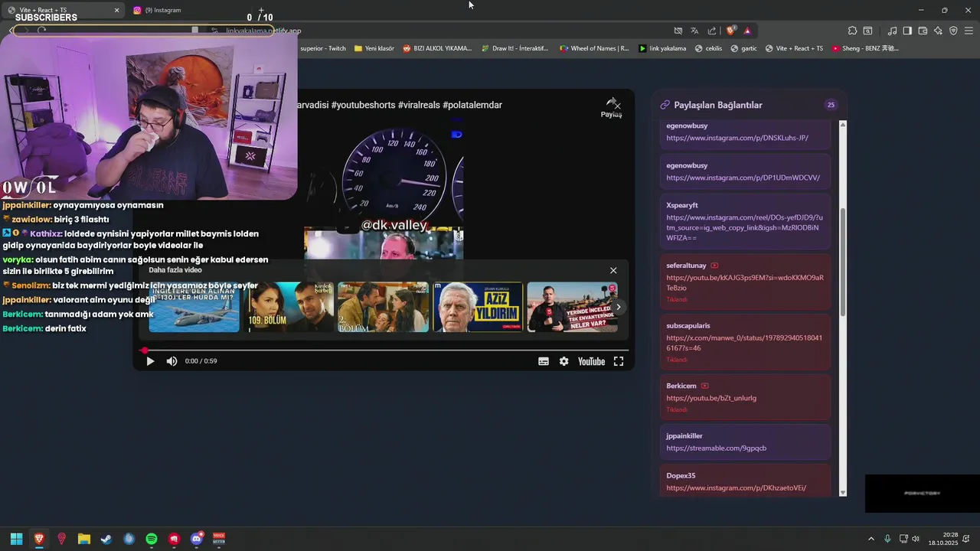Show next suggested videos arrow

pyautogui.click(x=618, y=307)
